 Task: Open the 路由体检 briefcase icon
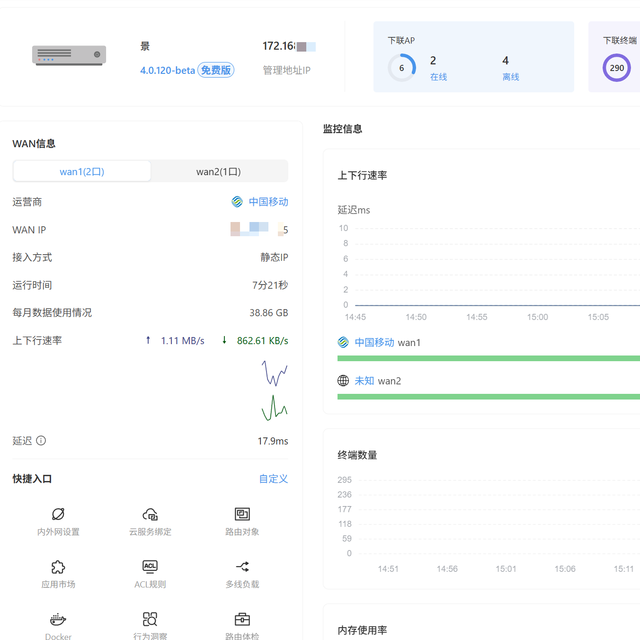(242, 619)
